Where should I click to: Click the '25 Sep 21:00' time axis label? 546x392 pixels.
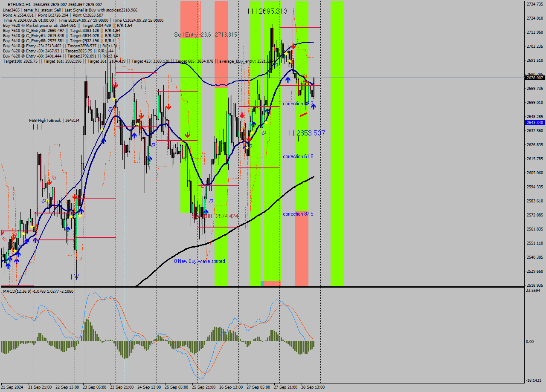tap(204, 387)
